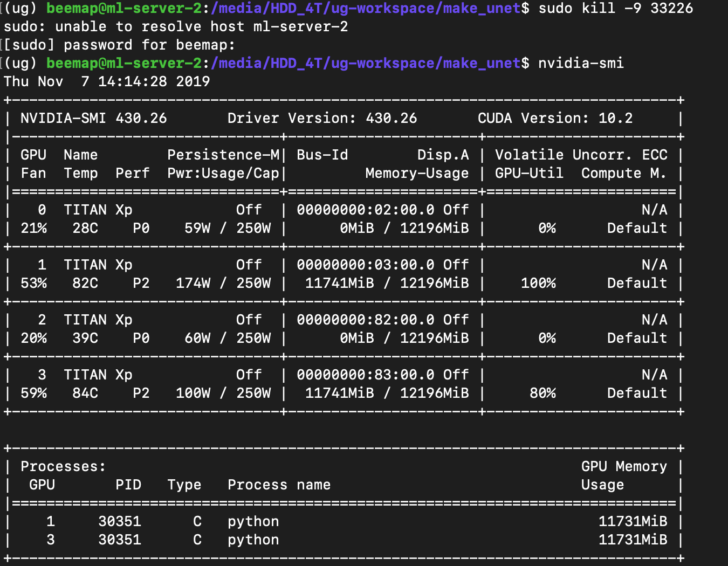Select the '174W / 250W' power reading
Viewport: 728px width, 566px height.
(223, 283)
